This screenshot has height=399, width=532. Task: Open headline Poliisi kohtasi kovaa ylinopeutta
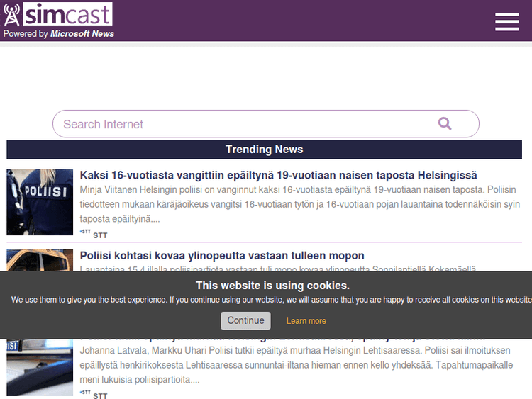pos(222,255)
